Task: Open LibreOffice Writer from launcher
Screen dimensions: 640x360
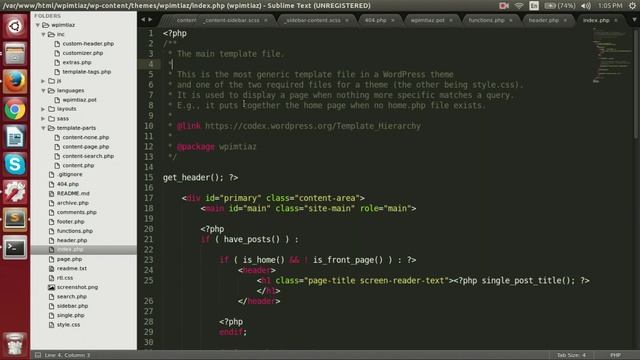Action: point(15,137)
